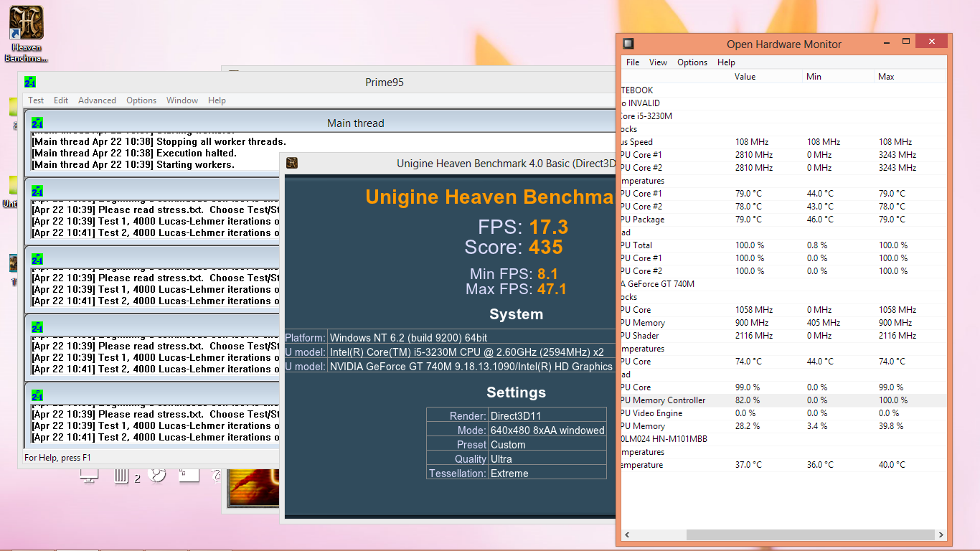Select the GPU Memory 900 MHz clock row

pos(783,323)
